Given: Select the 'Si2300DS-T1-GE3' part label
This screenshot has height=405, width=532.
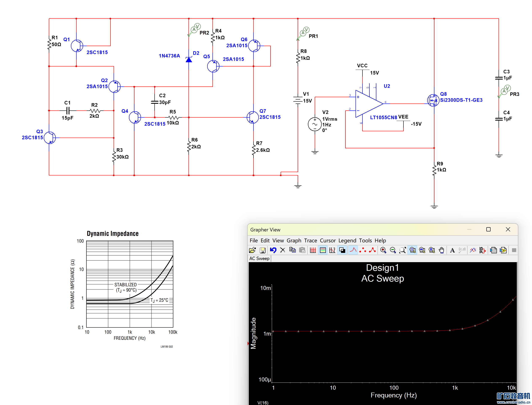Looking at the screenshot, I should (461, 100).
